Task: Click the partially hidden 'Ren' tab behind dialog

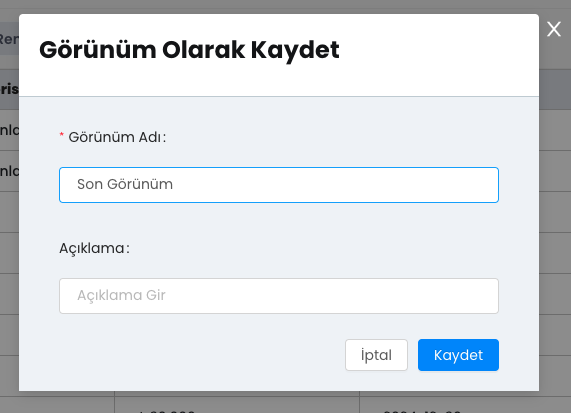Action: coord(9,39)
